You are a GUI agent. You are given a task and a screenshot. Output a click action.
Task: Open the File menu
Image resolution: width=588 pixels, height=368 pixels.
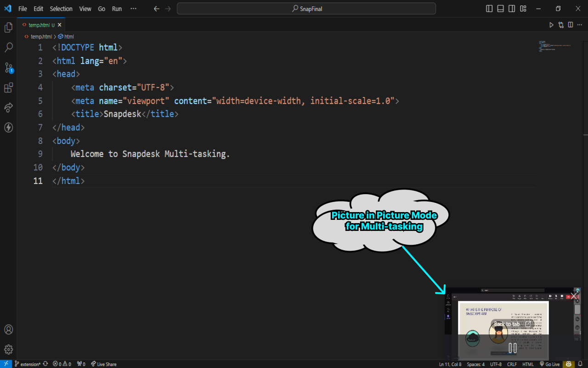23,9
